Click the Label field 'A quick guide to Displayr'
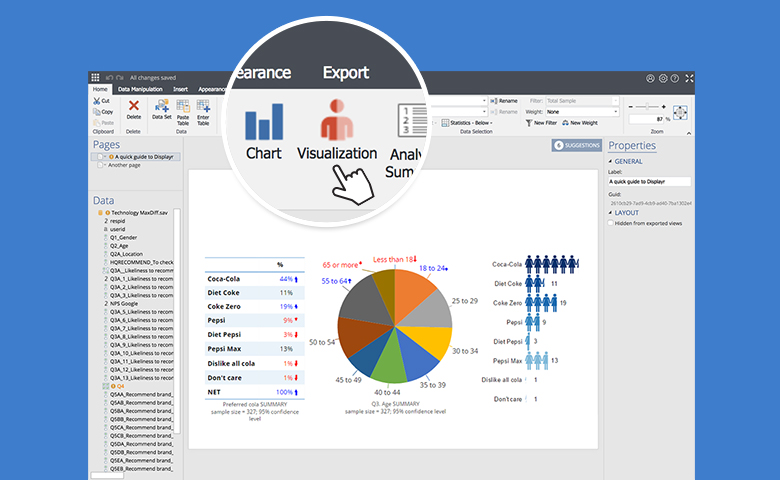Viewport: 780px width, 480px height. (649, 182)
